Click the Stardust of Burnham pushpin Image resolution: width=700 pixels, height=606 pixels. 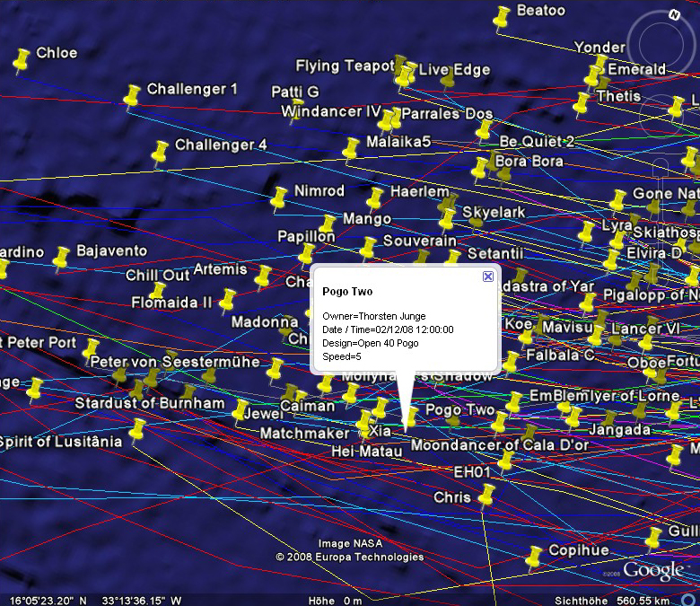tap(240, 410)
